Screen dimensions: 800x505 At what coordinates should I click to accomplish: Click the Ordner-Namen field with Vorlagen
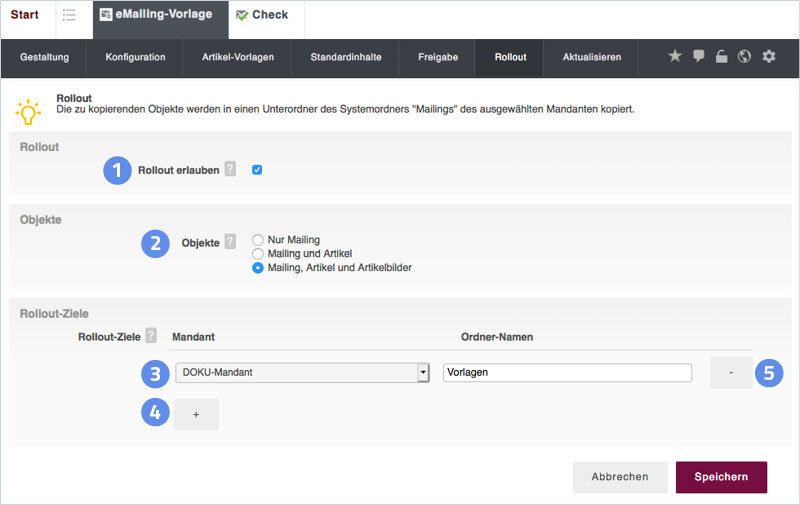pos(567,373)
